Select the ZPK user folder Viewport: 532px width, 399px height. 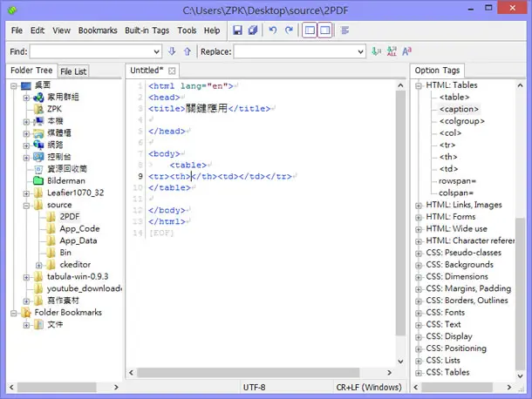click(x=48, y=109)
